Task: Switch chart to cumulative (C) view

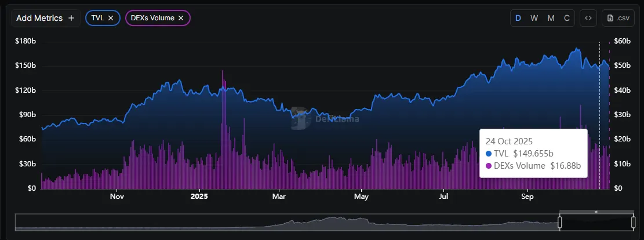Action: coord(567,18)
